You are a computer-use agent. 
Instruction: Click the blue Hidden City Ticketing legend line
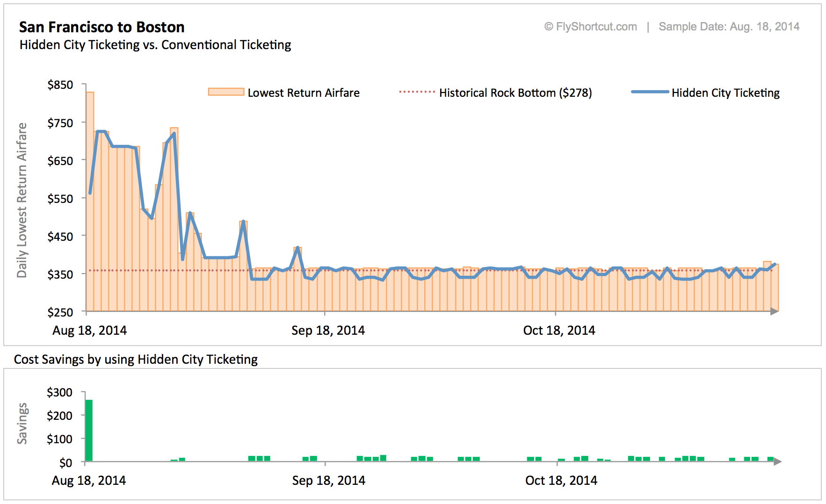(650, 92)
